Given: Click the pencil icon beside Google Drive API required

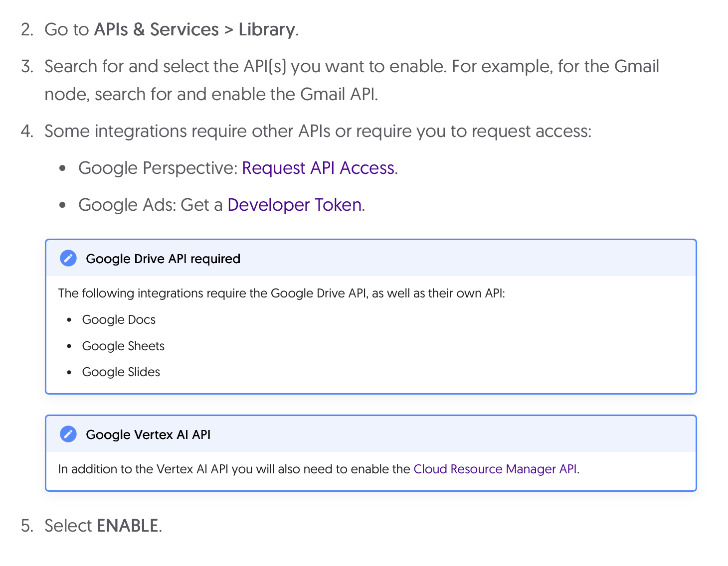Looking at the screenshot, I should click(x=68, y=259).
